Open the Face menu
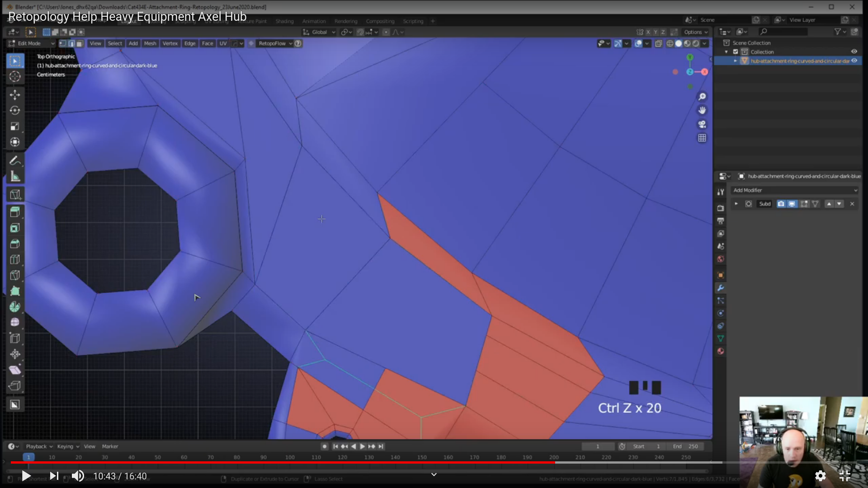Viewport: 868px width, 488px height. tap(208, 43)
